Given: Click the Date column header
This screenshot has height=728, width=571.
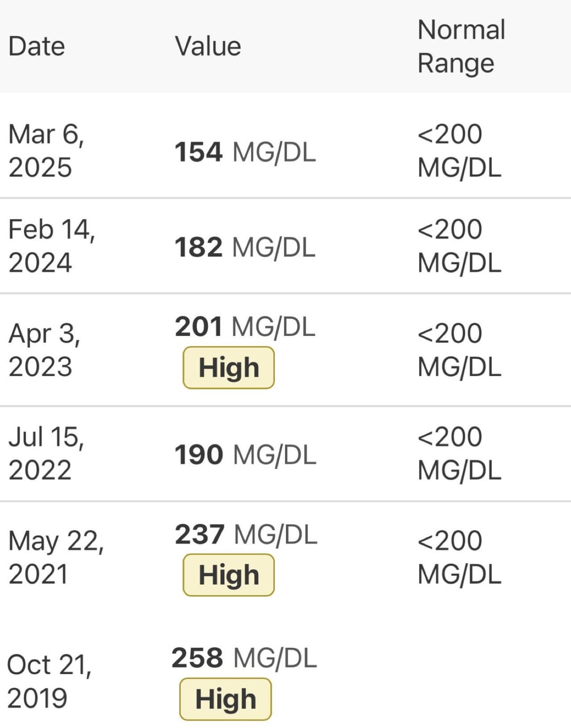Looking at the screenshot, I should [36, 46].
